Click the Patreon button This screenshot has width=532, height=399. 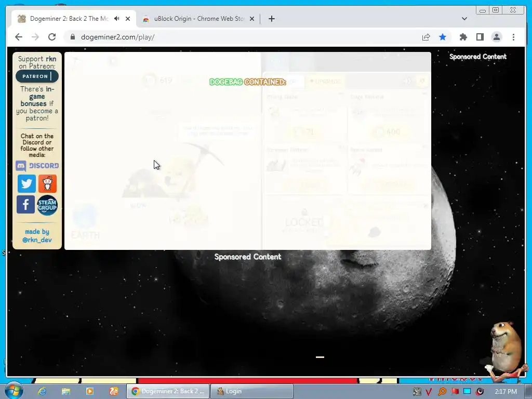[37, 76]
